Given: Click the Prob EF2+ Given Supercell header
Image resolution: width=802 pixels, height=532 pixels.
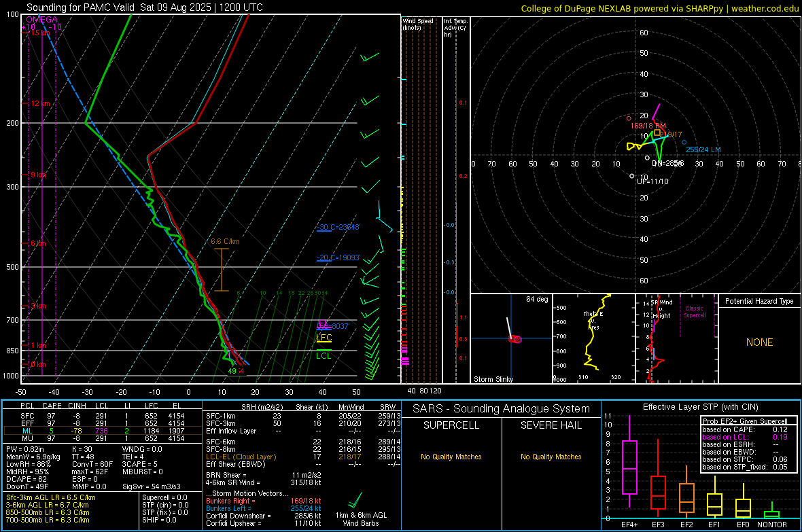Looking at the screenshot, I should [745, 421].
